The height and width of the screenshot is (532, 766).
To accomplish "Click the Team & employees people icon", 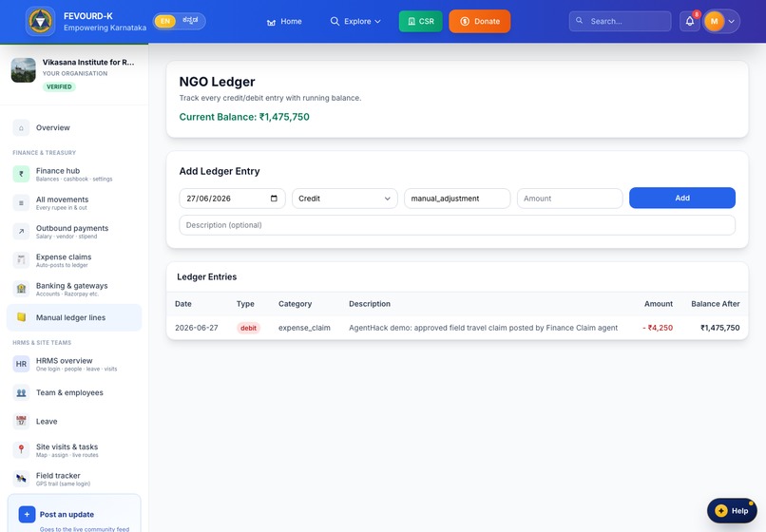I will pos(21,392).
